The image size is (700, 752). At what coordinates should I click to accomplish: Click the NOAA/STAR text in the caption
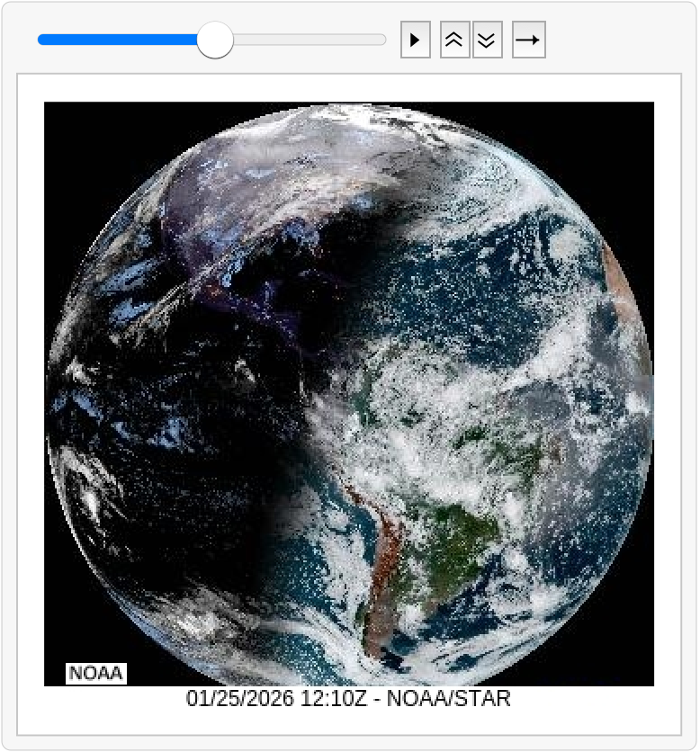click(x=448, y=698)
